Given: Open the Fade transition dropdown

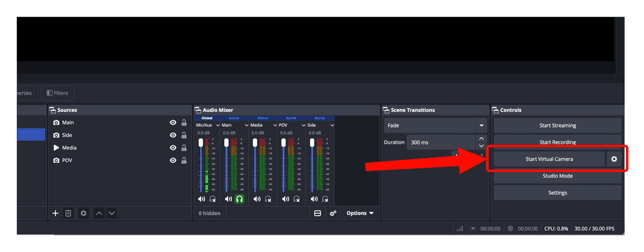Looking at the screenshot, I should point(435,126).
